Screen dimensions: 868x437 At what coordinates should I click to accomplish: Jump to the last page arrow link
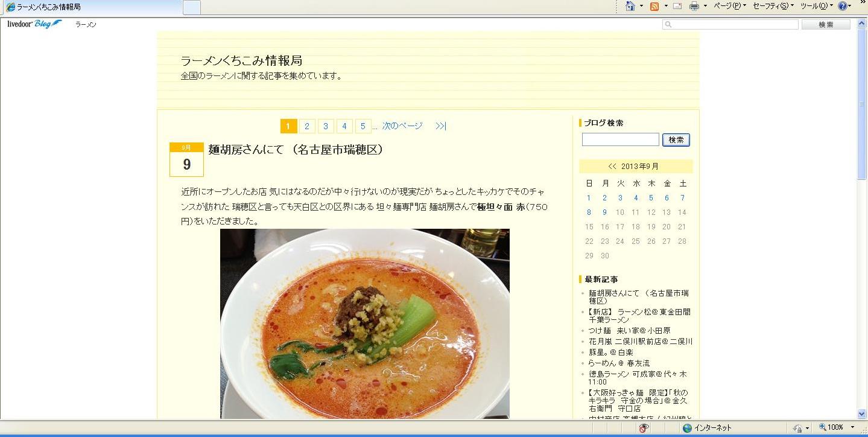tap(440, 126)
